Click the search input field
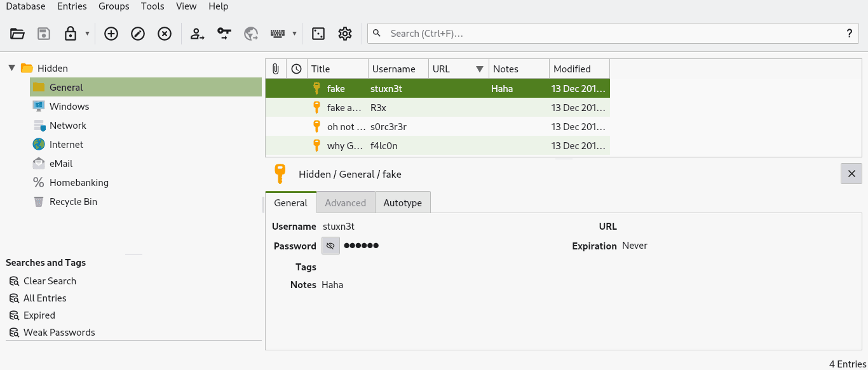868x370 pixels. 610,34
